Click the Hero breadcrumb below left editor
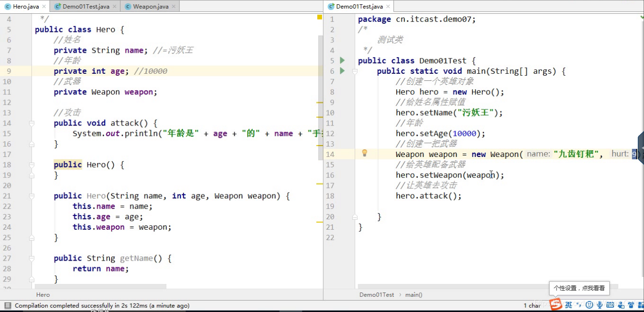 coord(43,295)
